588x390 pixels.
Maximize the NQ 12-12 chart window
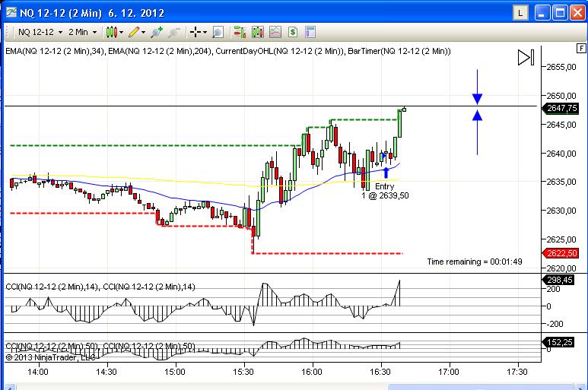pos(561,13)
